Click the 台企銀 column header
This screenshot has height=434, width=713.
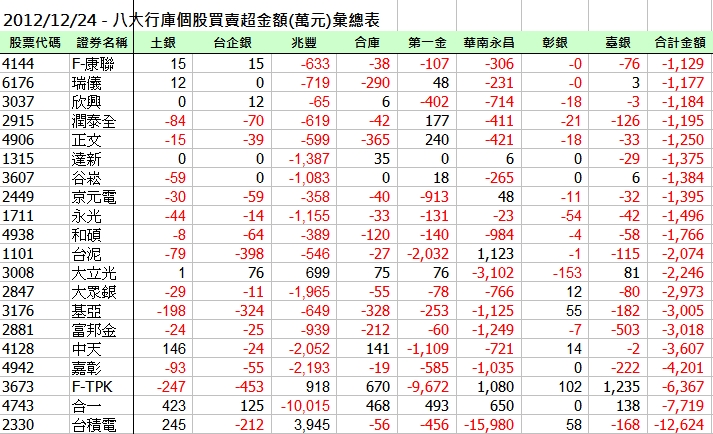pyautogui.click(x=232, y=43)
